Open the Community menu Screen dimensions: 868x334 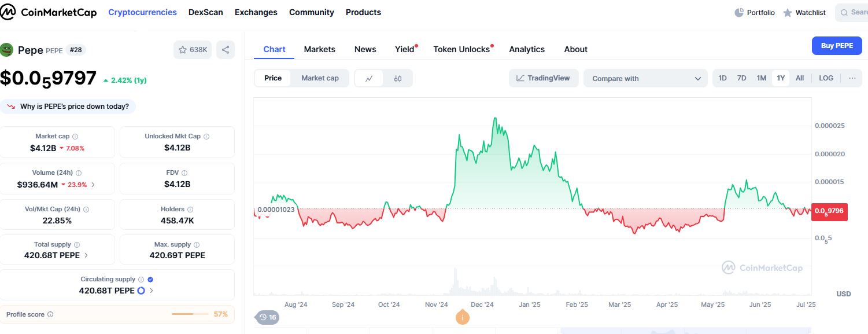pos(312,12)
